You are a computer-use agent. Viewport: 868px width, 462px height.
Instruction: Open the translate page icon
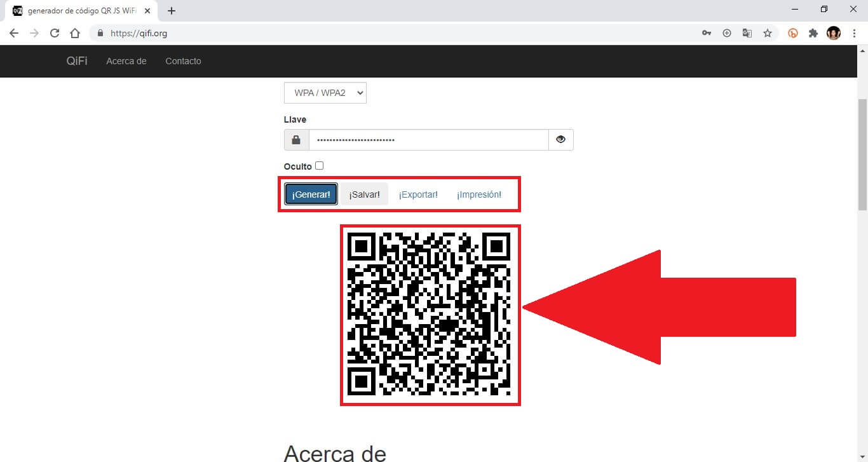click(747, 33)
